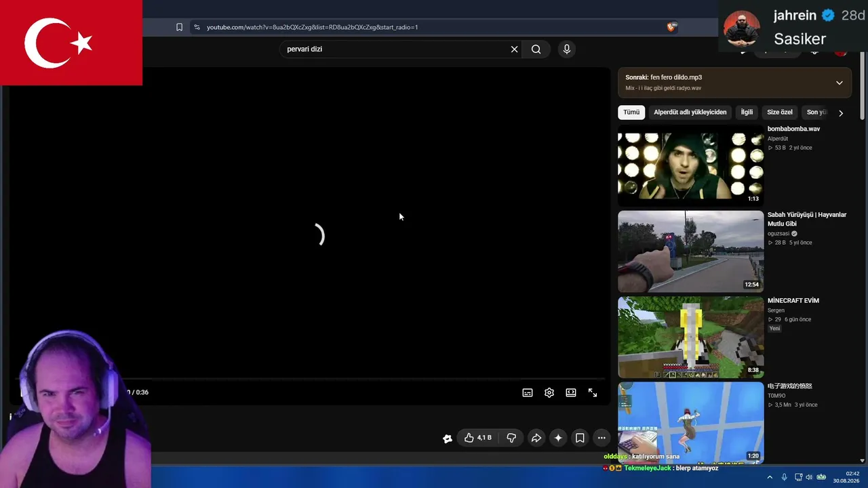
Task: Click the search magnifier button
Action: pyautogui.click(x=536, y=49)
